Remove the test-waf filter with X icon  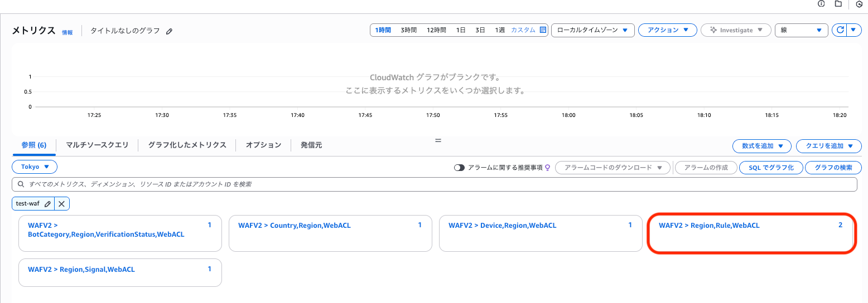tap(61, 204)
